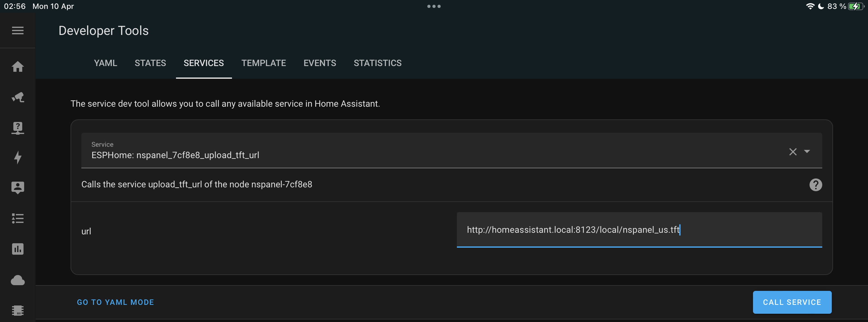Click the CALL SERVICE button
Viewport: 868px width, 322px height.
(792, 302)
